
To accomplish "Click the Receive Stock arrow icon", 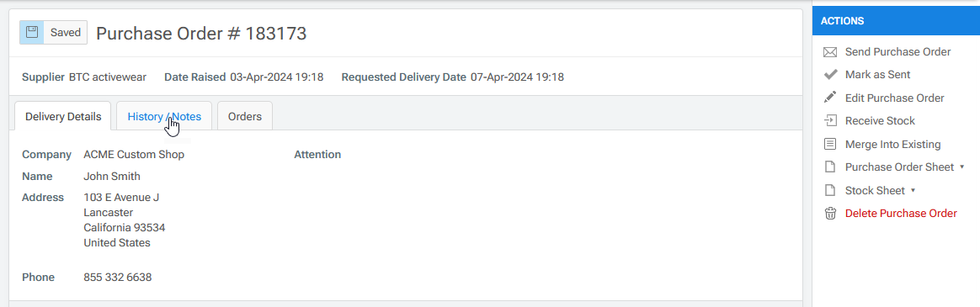I will tap(830, 120).
